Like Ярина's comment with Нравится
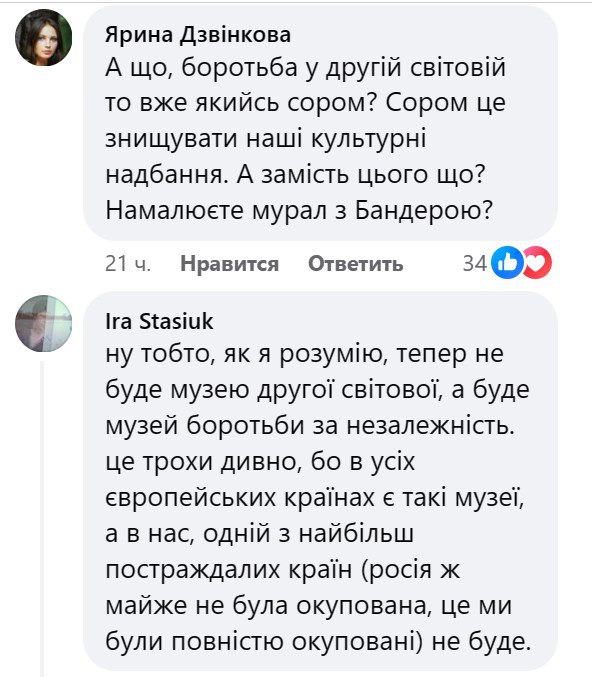Screen dimensions: 592x677 coord(229,263)
